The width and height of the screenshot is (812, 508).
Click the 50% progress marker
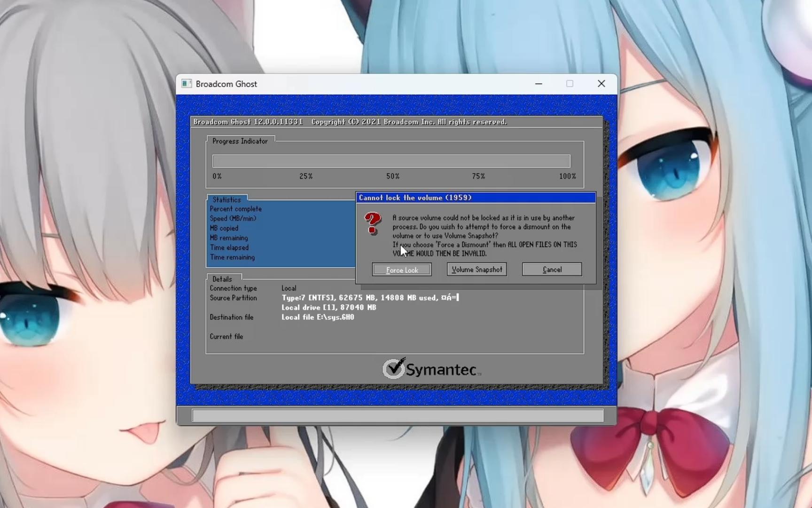393,176
